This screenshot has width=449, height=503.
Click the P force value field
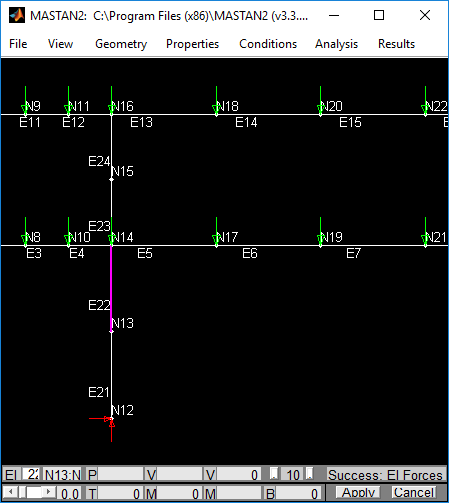pyautogui.click(x=120, y=474)
